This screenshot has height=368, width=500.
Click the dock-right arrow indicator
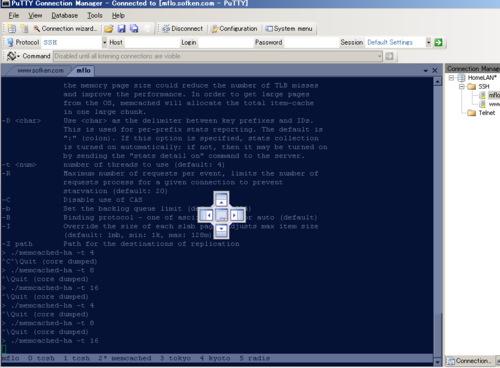coord(237,215)
